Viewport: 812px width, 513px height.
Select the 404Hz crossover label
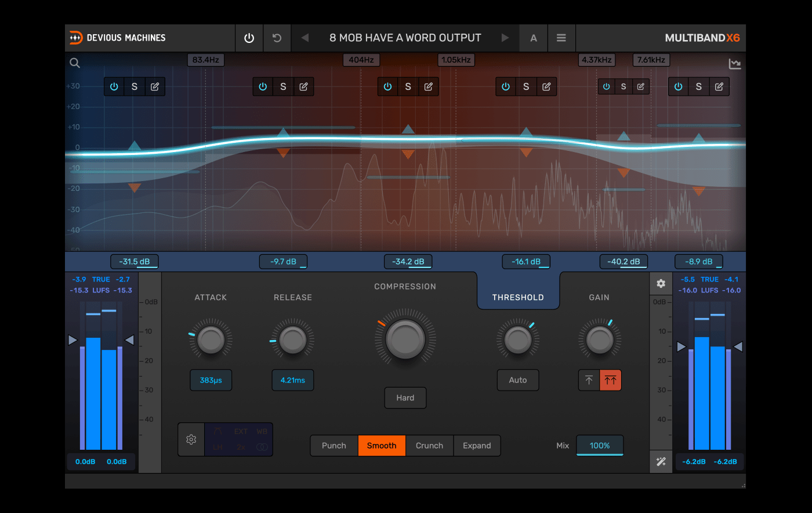click(x=361, y=60)
